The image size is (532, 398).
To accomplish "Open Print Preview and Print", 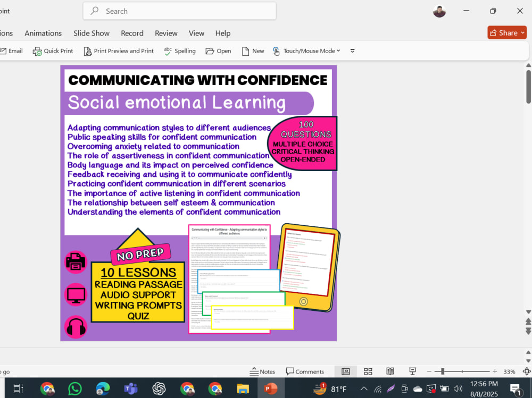I will point(119,51).
